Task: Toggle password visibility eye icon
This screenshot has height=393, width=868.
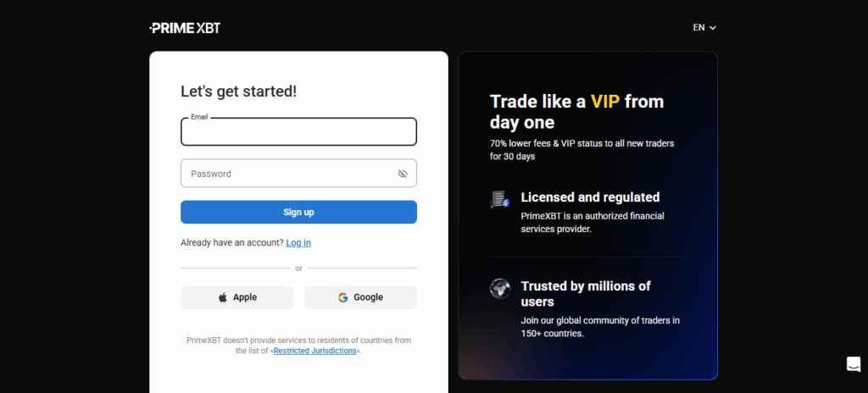Action: pos(403,174)
